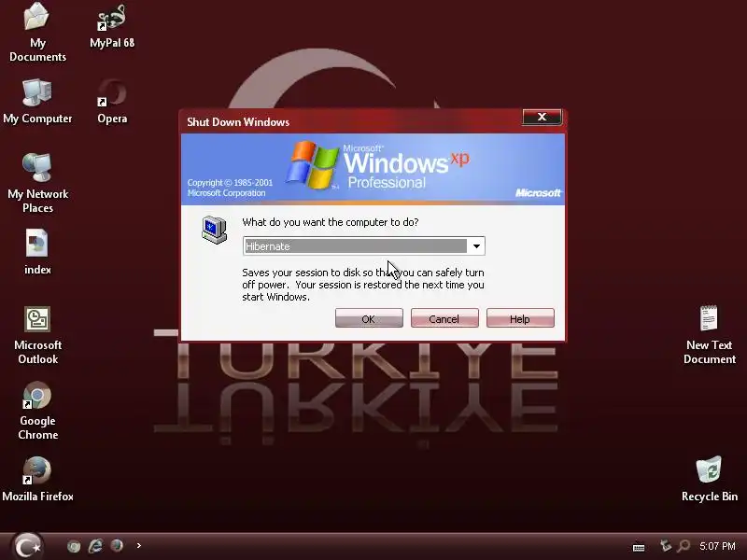
Task: Open Help in the shutdown dialog
Action: tap(520, 318)
